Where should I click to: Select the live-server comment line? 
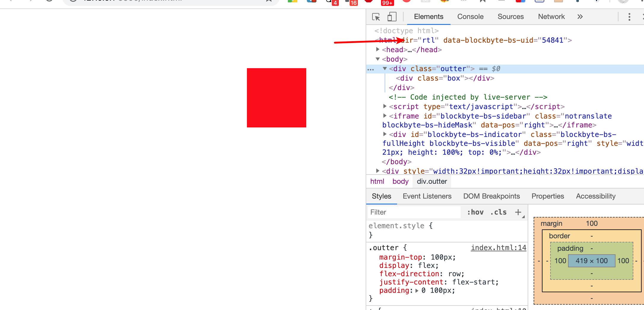tap(468, 97)
